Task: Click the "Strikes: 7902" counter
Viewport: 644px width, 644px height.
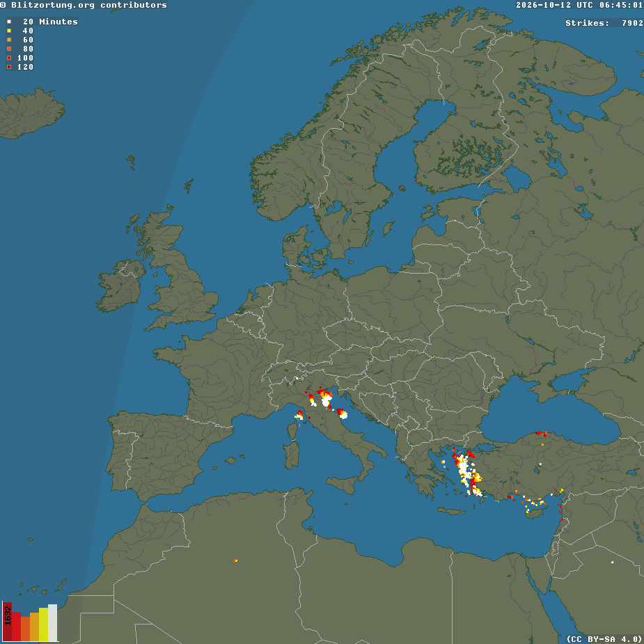Action: (604, 23)
